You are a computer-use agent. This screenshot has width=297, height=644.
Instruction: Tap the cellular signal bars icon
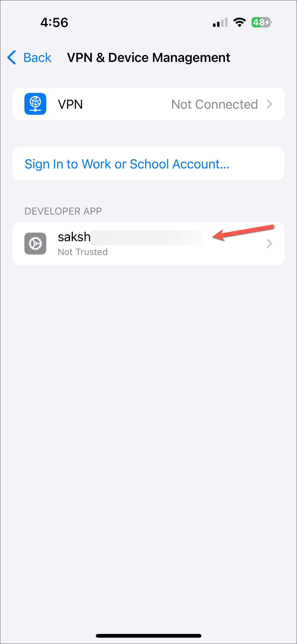click(220, 22)
